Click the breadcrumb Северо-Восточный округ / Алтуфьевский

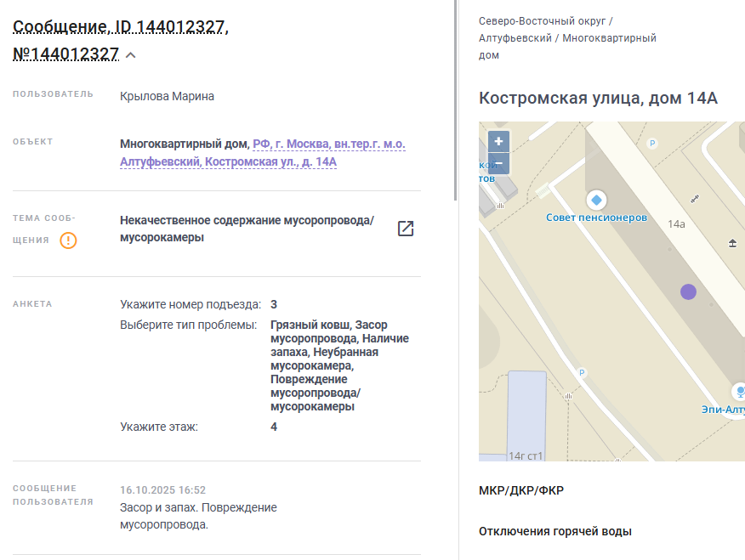click(567, 38)
